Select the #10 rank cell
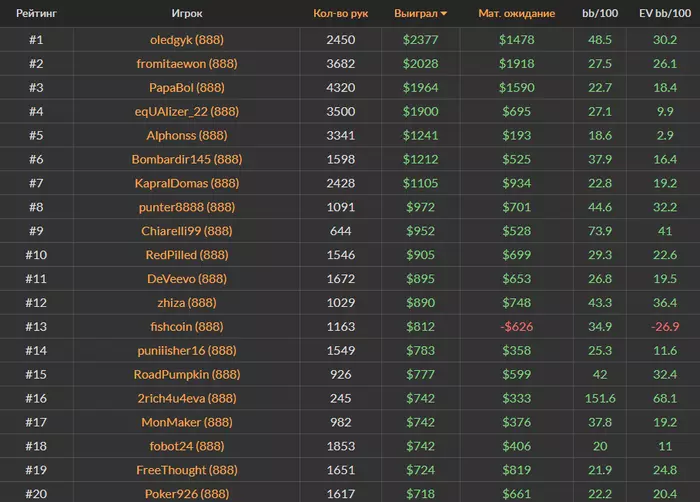 [x=36, y=255]
